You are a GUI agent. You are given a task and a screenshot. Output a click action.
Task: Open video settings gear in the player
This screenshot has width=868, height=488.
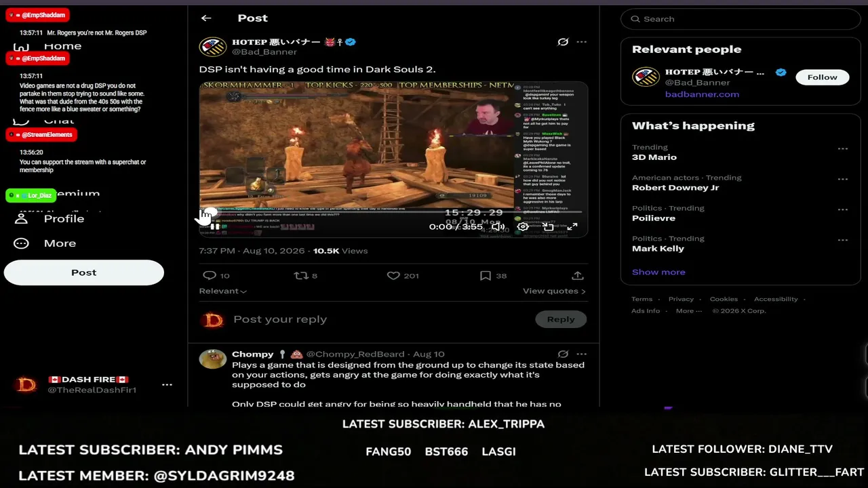click(523, 227)
